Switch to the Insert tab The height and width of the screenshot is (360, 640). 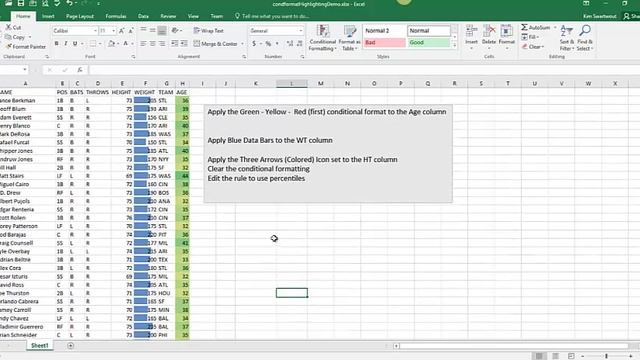(48, 16)
